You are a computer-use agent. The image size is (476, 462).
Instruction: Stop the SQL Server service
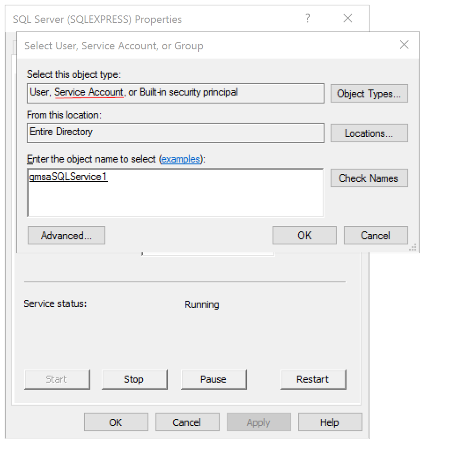(x=134, y=379)
